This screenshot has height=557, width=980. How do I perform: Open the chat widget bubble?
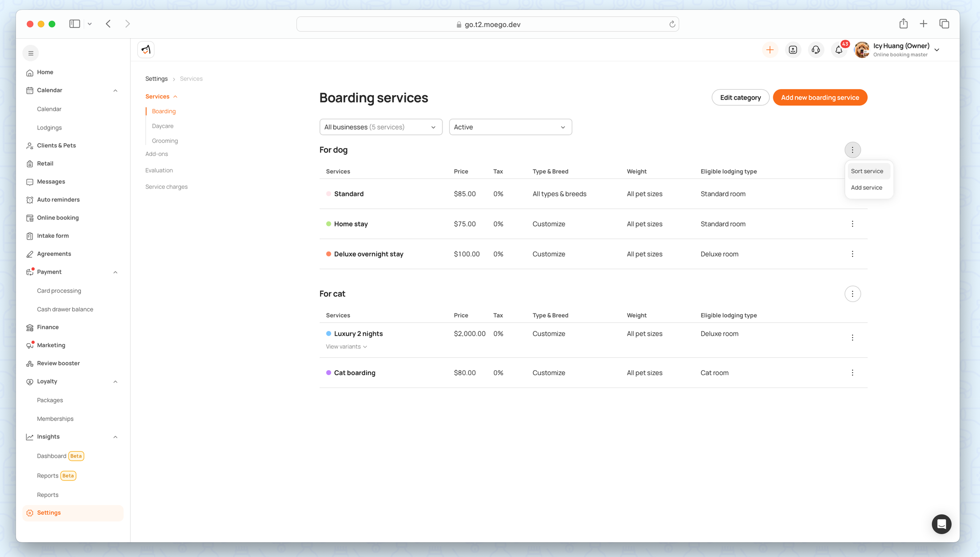(941, 524)
